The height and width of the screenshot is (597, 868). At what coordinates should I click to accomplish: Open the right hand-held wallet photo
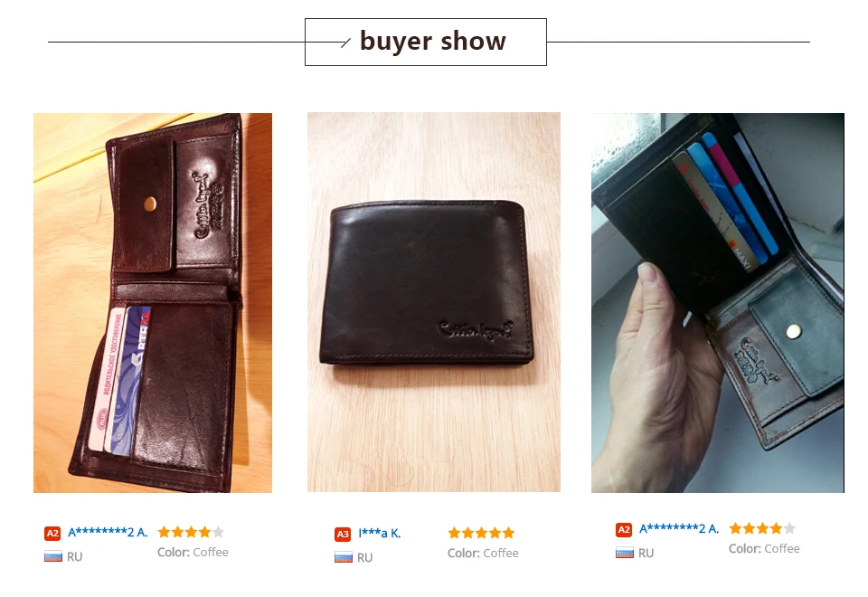tap(718, 303)
